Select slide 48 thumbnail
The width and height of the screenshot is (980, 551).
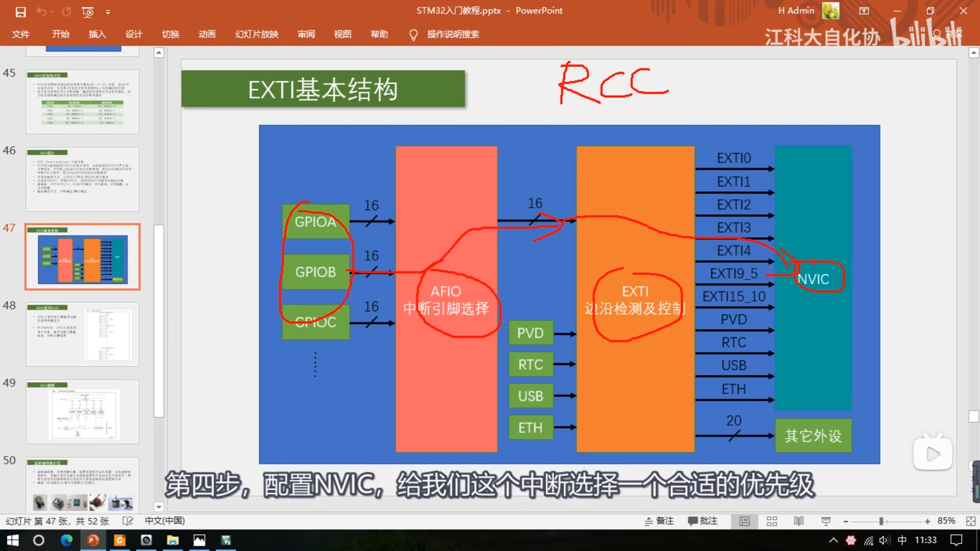click(x=82, y=334)
